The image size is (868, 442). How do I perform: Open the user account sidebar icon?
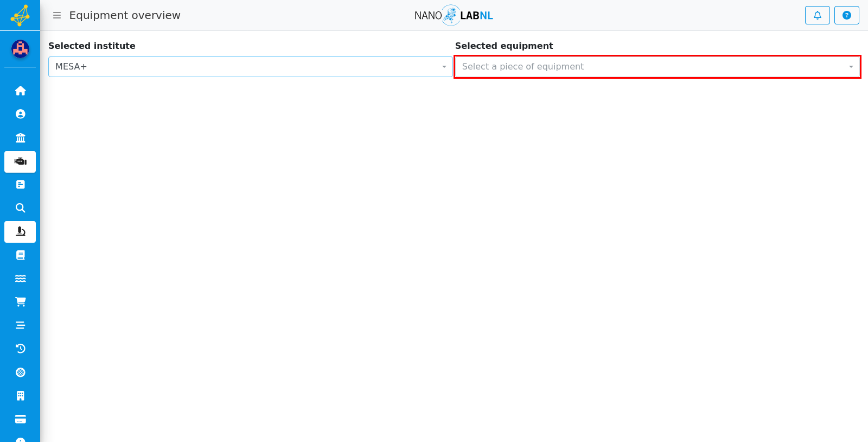[20, 114]
